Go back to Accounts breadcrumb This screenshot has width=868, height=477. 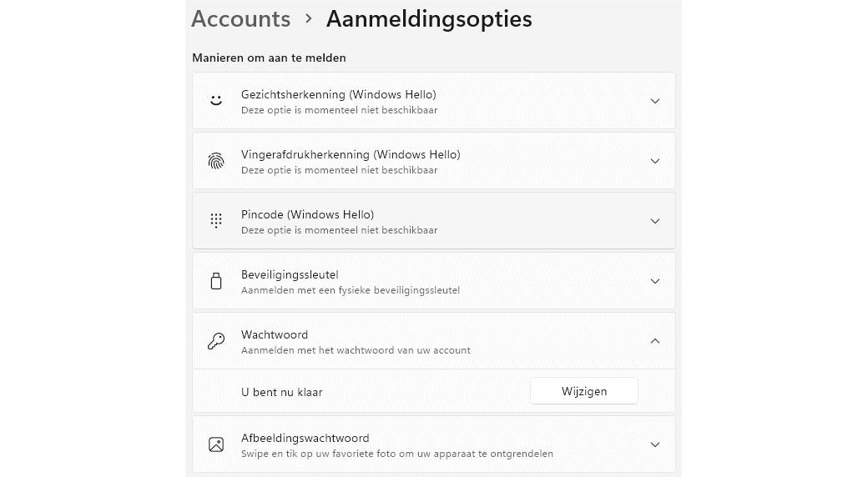tap(240, 19)
